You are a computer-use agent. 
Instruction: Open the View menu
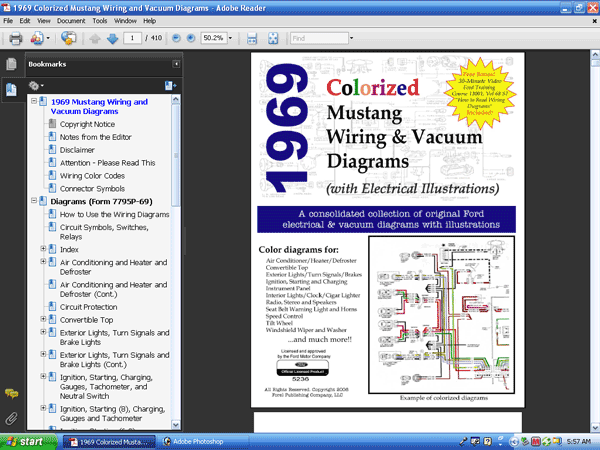44,21
